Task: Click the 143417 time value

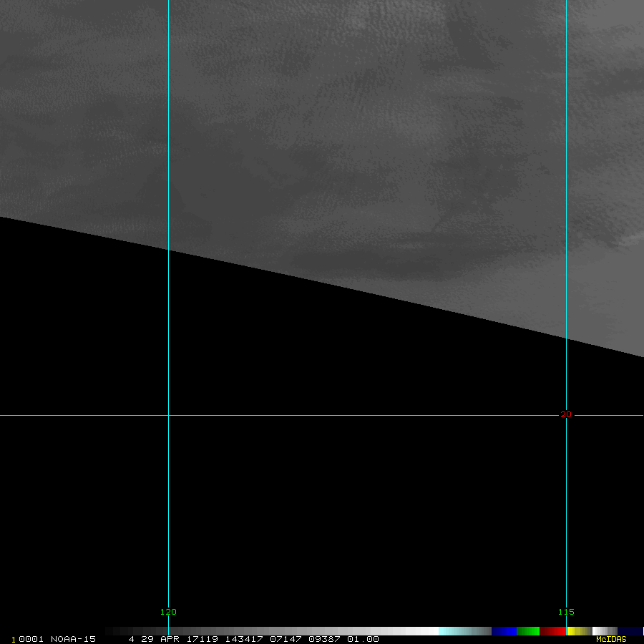Action: coord(244,639)
